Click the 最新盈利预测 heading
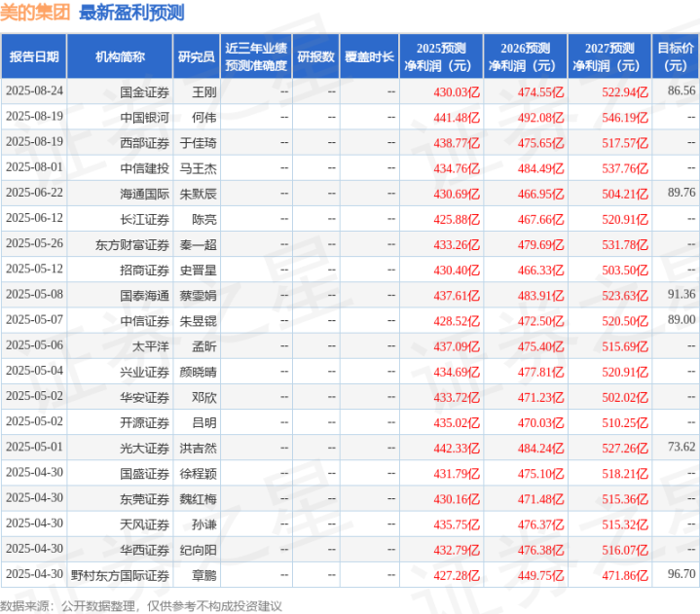Screen dimensions: 700x614 131,12
